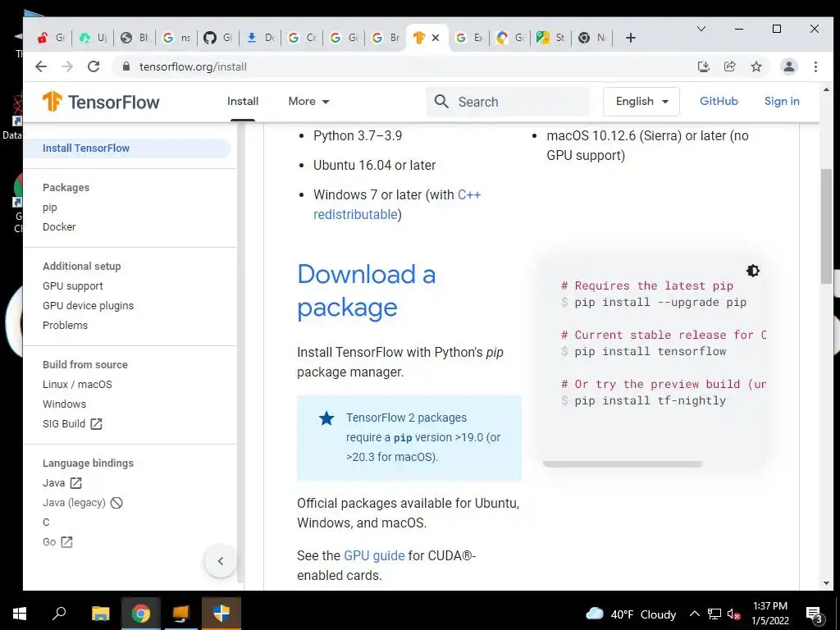Open the GitHub link in header
Viewport: 840px width, 630px height.
click(x=719, y=101)
